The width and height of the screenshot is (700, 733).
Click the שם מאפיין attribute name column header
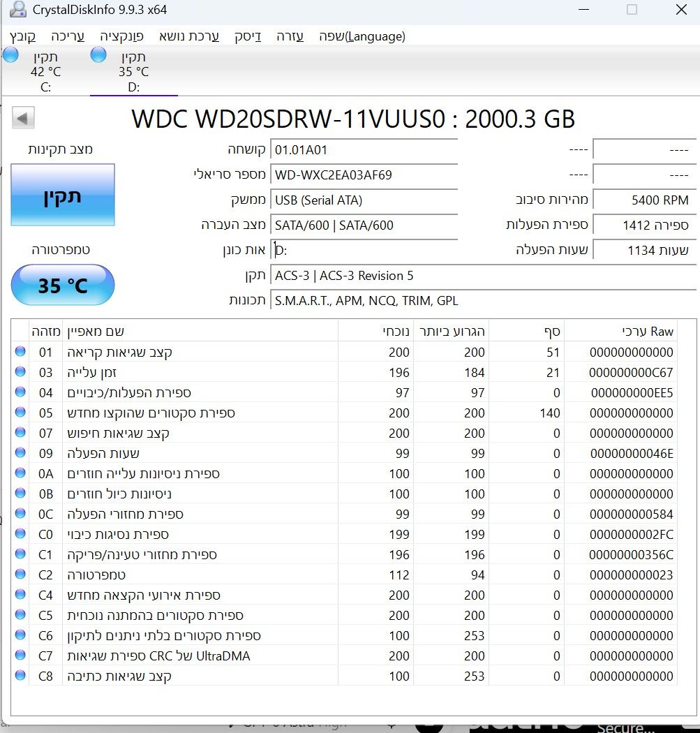tap(200, 332)
